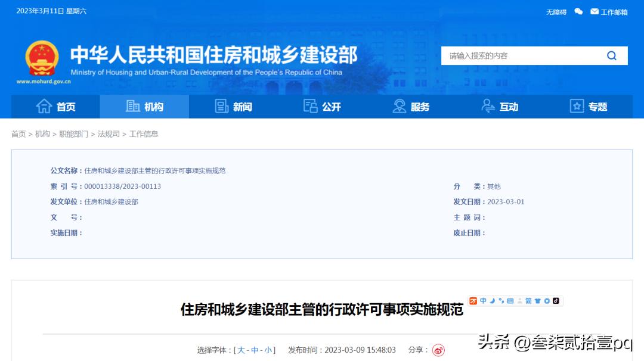Select the 中 language icon in the toolbar
The image size is (644, 361).
click(x=483, y=301)
